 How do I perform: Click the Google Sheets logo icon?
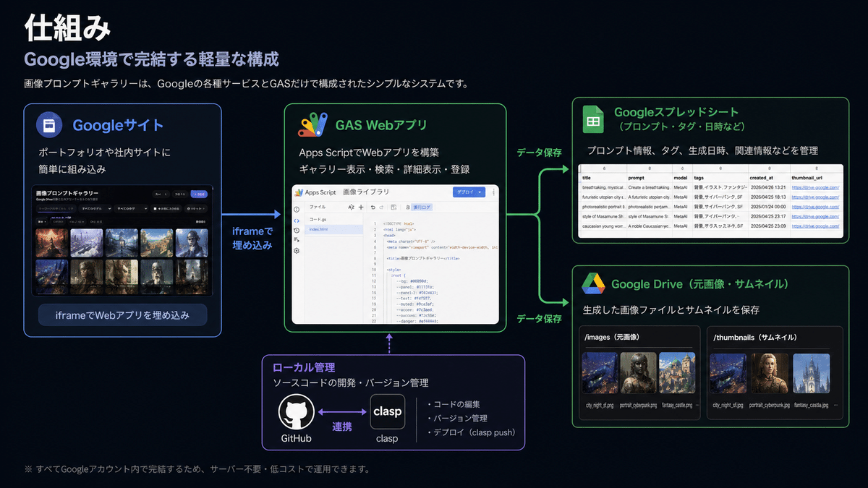coord(594,119)
